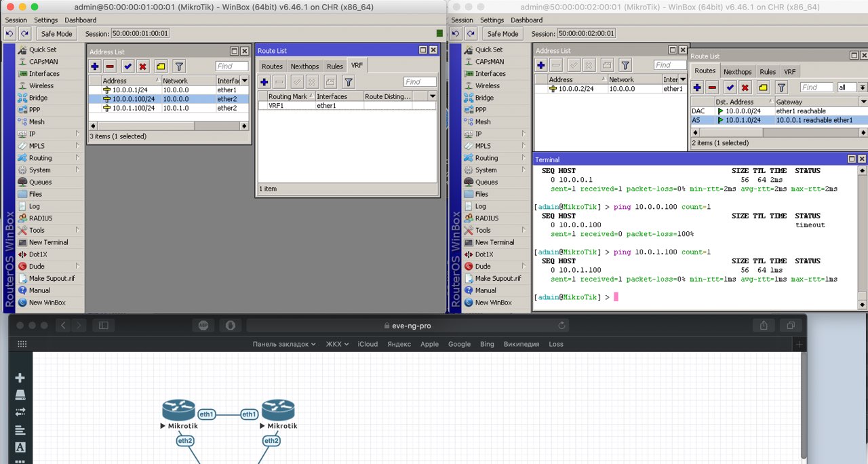Add a comment to selected route, right Route List
This screenshot has width=868, height=464.
tap(763, 87)
